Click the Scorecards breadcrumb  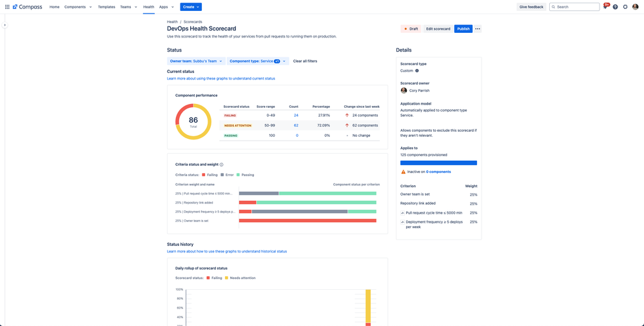click(x=193, y=22)
